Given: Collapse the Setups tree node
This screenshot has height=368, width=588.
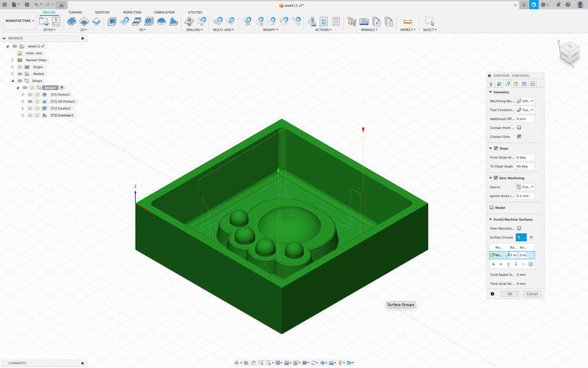Looking at the screenshot, I should coord(12,81).
